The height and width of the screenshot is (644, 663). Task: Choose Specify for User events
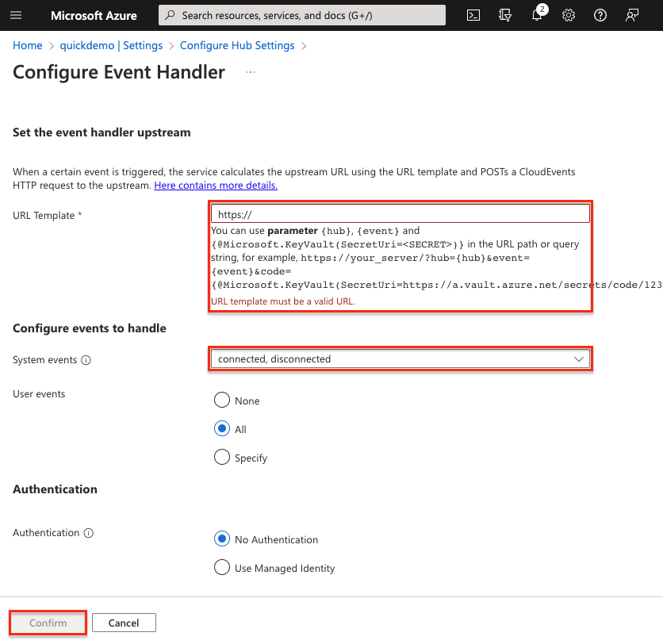(x=222, y=457)
